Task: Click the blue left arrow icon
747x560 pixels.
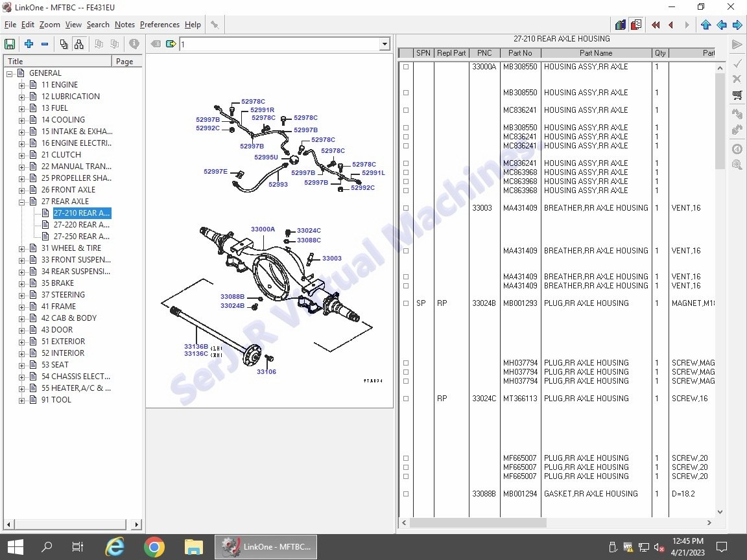Action: tap(722, 25)
